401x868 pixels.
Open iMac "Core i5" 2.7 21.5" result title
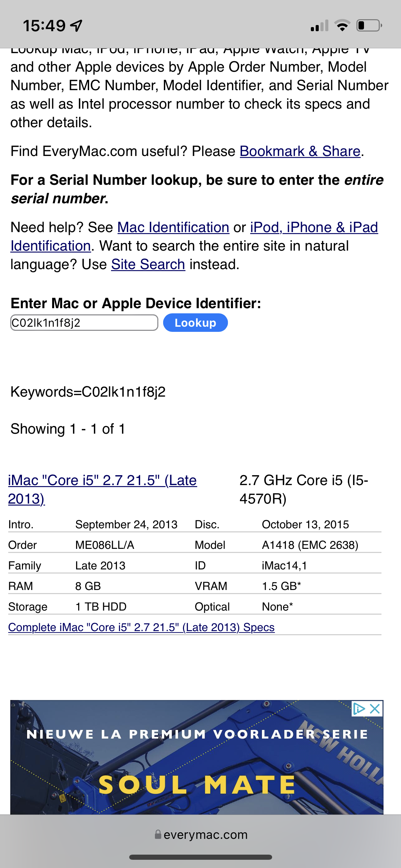[x=102, y=490]
